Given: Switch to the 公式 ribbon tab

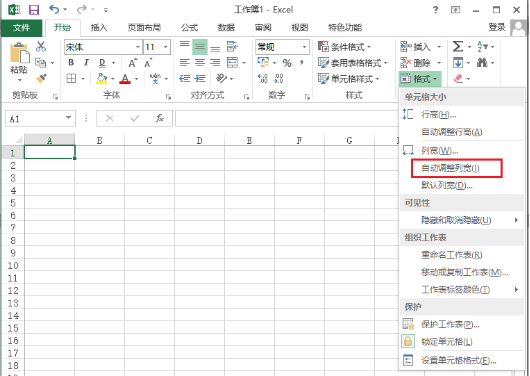Looking at the screenshot, I should (x=189, y=27).
